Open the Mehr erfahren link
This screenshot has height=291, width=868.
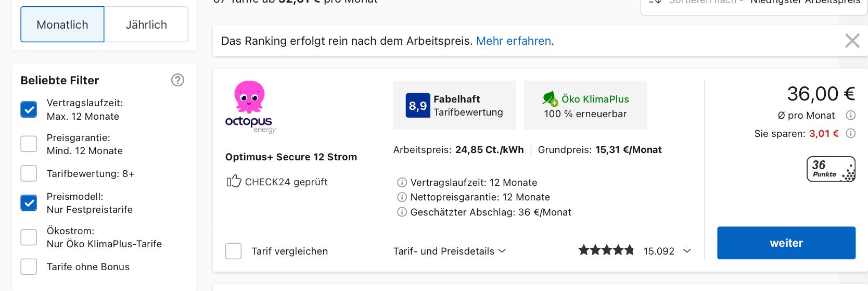(513, 41)
